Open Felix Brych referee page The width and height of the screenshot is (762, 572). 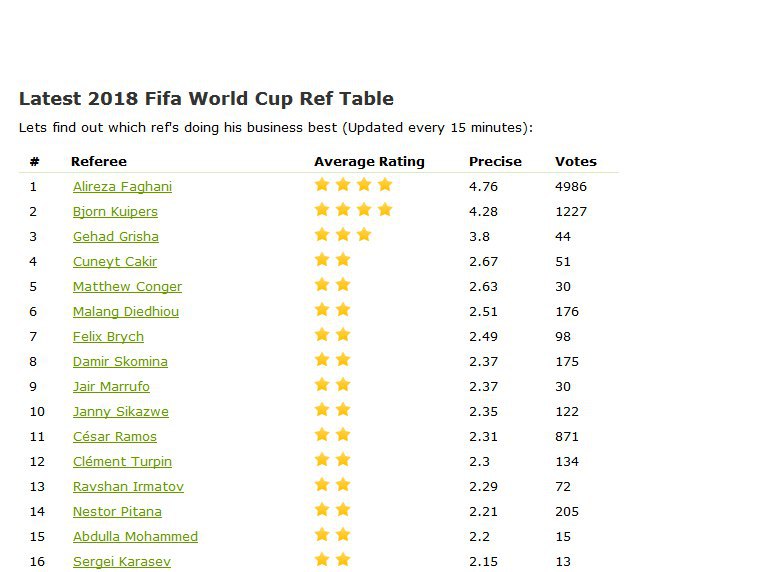click(x=108, y=337)
